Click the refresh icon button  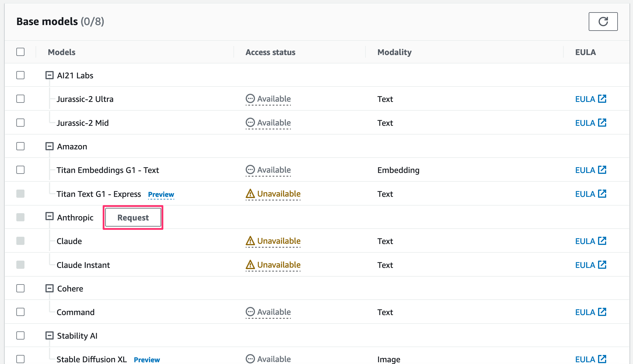coord(603,22)
